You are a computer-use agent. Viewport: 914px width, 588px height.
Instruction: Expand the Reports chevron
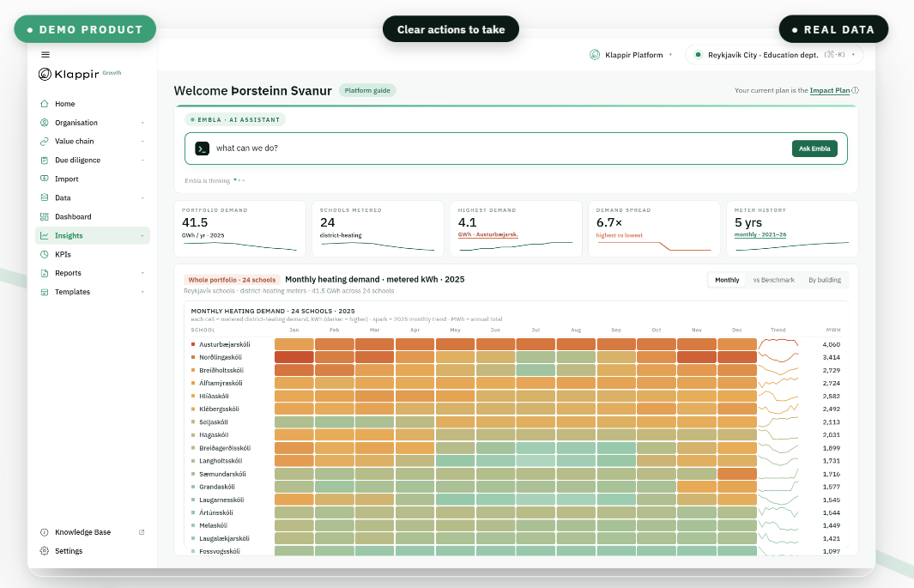click(142, 273)
